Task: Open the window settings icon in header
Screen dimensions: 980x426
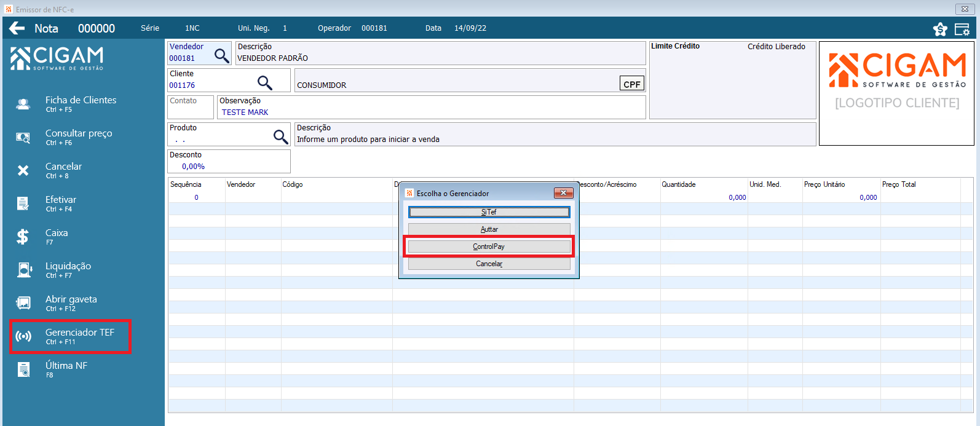Action: click(x=962, y=29)
